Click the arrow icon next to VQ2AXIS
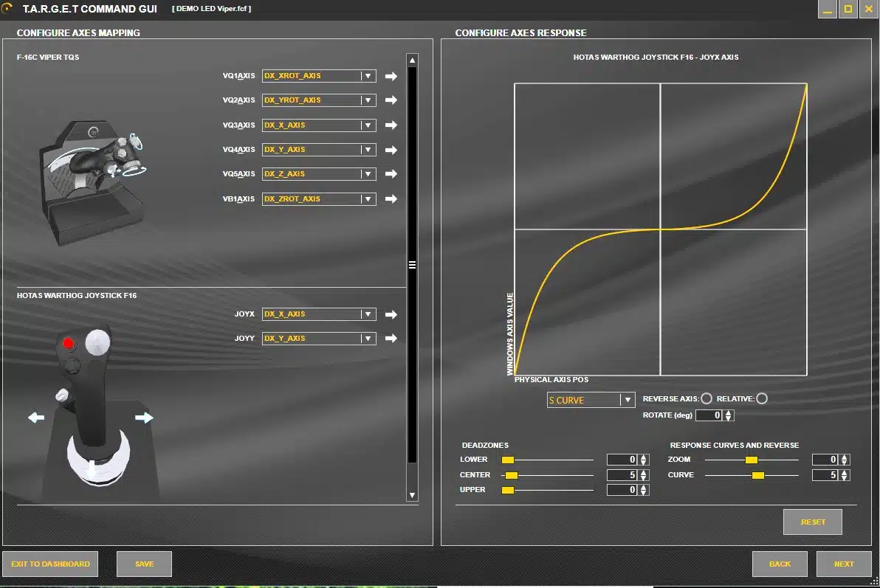Viewport: 880px width, 588px height. (391, 100)
